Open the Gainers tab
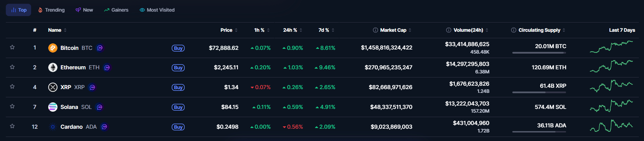 [x=116, y=10]
